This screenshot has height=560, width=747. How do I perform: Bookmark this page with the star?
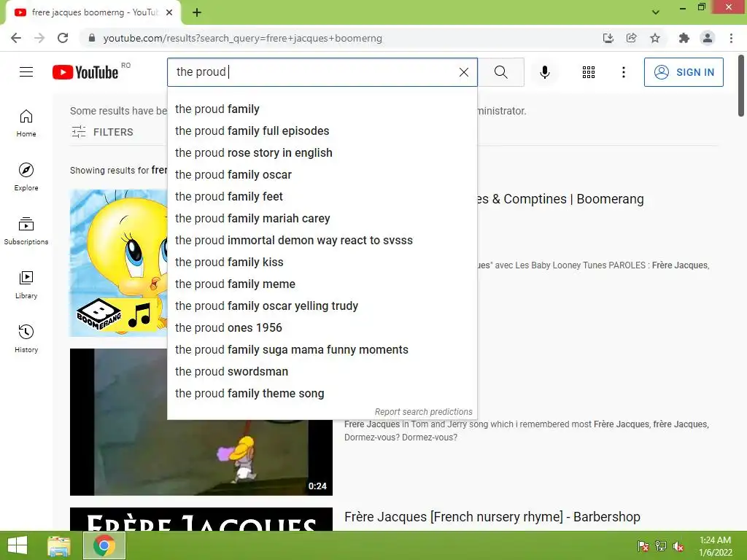coord(655,38)
